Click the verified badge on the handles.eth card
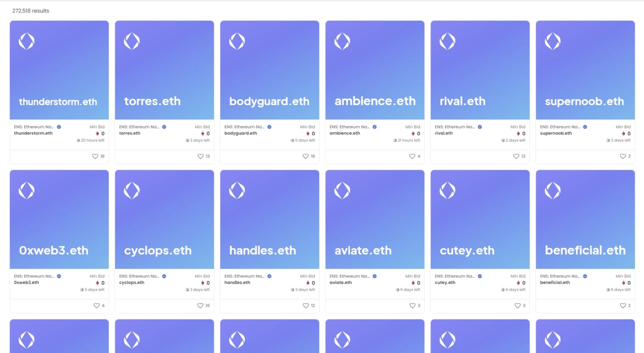Viewport: 644px width, 353px height. 269,276
